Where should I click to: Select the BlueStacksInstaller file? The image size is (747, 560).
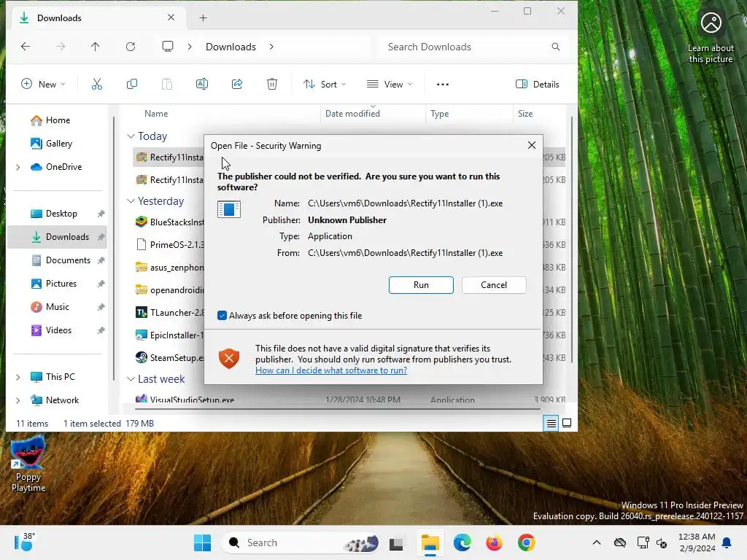[x=169, y=222]
